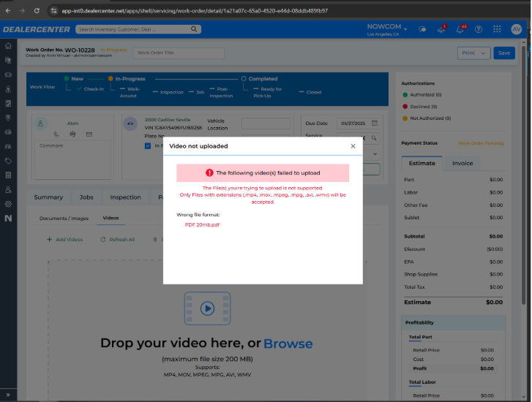This screenshot has width=532, height=402.
Task: Open the apps grid launcher icon
Action: click(497, 29)
